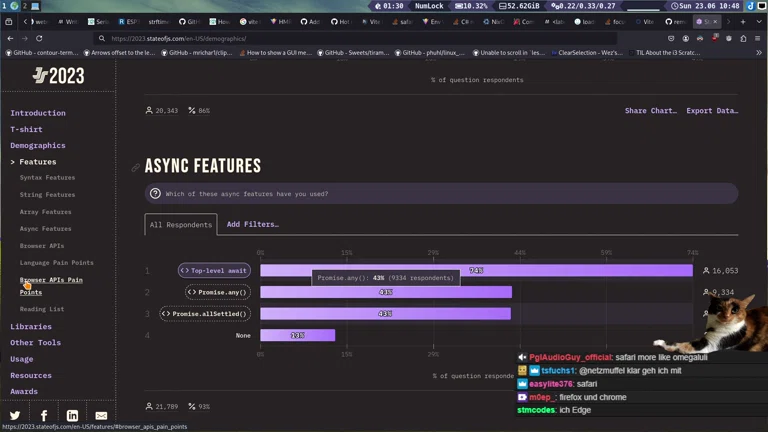Click the Top-level await feature label
Viewport: 768px width, 432px height.
(x=214, y=271)
